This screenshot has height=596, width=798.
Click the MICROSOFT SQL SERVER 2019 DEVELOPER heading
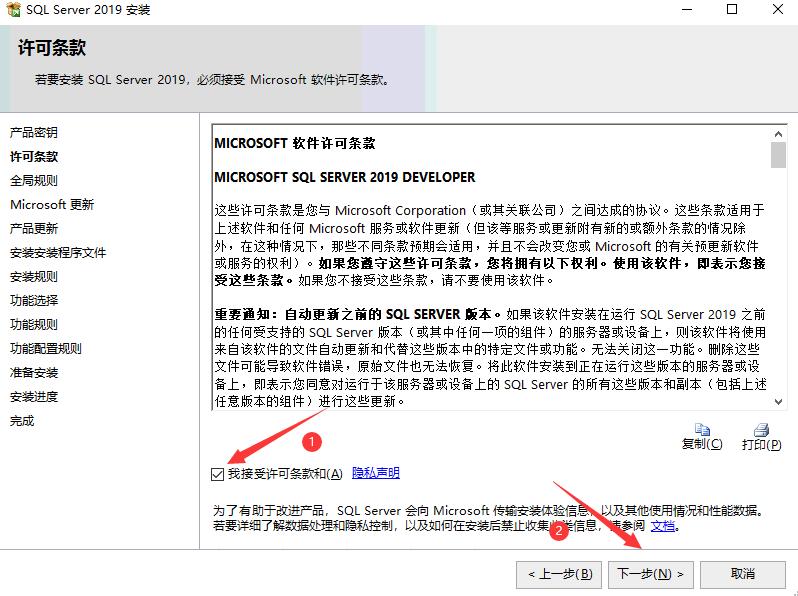click(345, 177)
